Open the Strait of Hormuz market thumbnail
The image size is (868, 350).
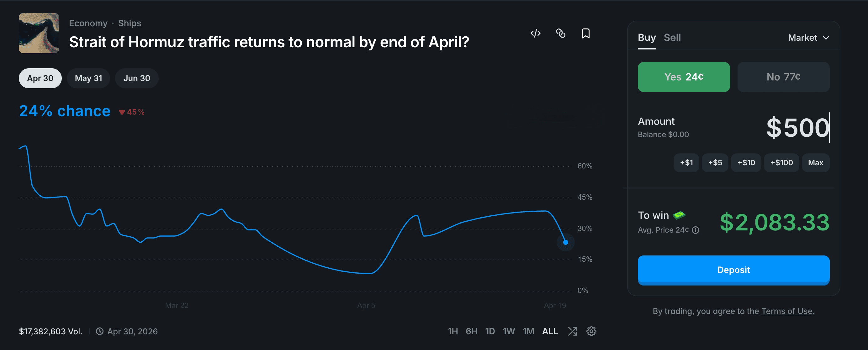[x=39, y=33]
